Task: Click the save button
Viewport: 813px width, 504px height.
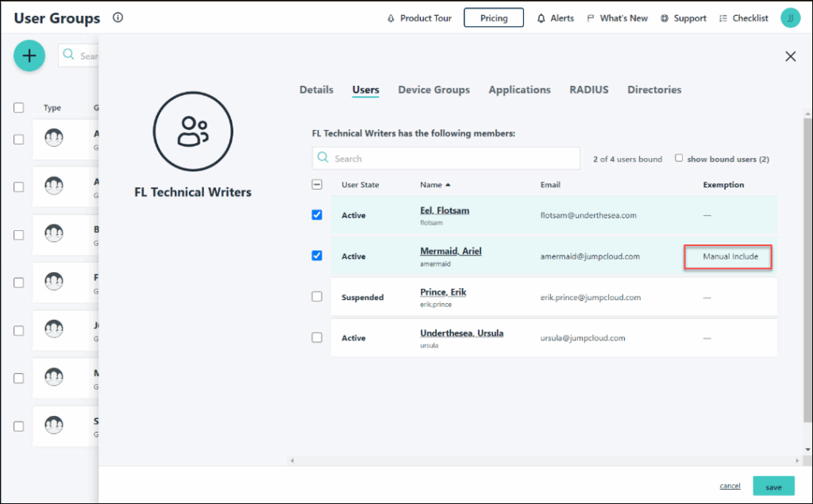Action: (773, 487)
